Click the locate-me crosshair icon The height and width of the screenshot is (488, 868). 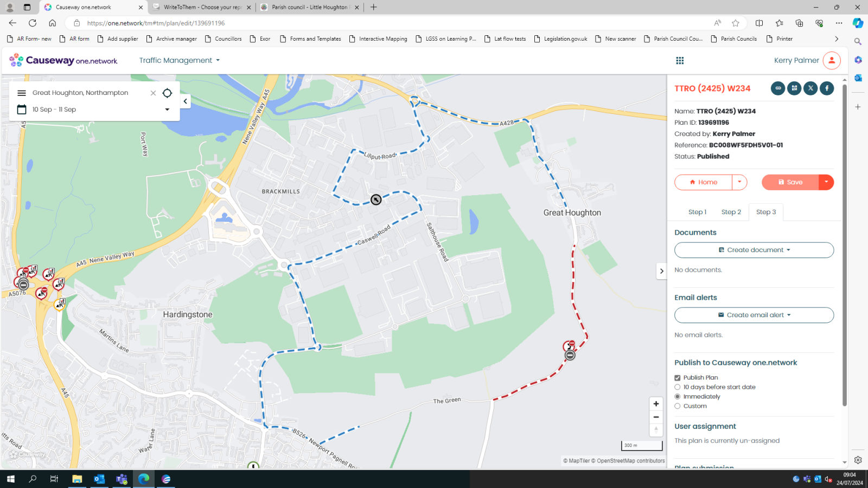pyautogui.click(x=167, y=93)
